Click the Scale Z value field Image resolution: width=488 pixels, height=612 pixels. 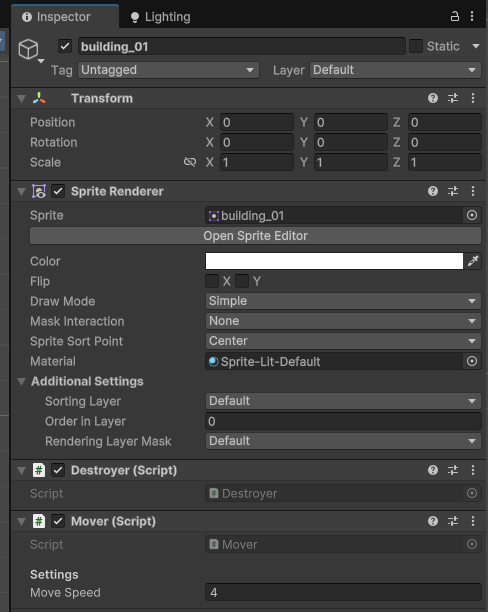(445, 162)
